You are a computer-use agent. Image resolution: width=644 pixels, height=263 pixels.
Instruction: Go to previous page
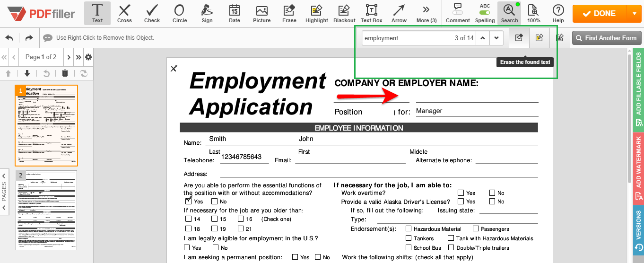pyautogui.click(x=14, y=57)
